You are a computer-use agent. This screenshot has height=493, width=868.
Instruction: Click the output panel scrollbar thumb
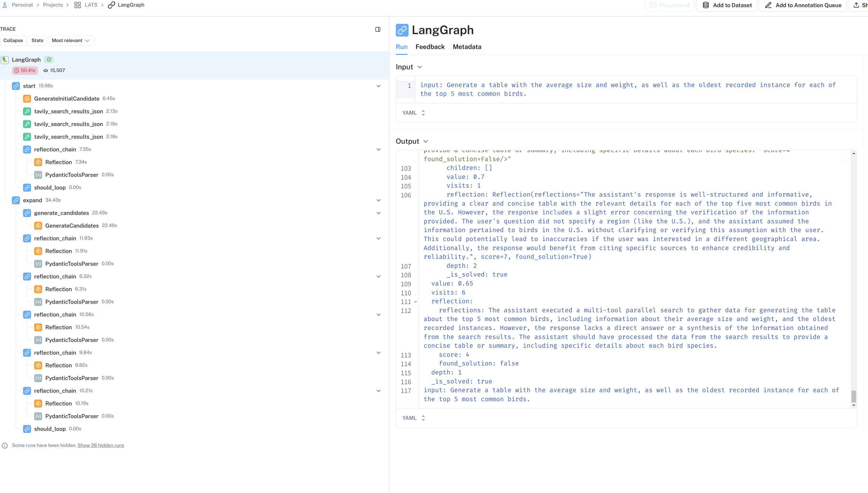[854, 396]
